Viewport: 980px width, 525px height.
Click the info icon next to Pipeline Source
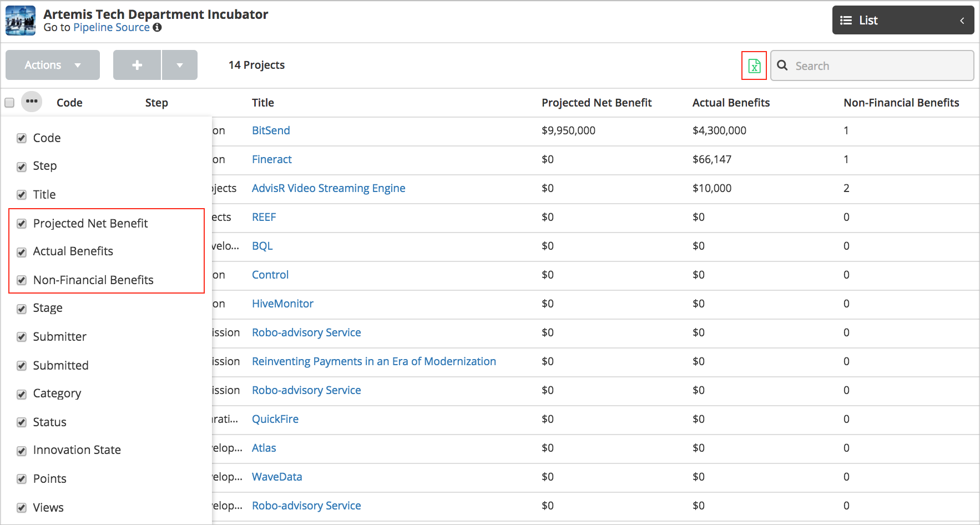157,27
